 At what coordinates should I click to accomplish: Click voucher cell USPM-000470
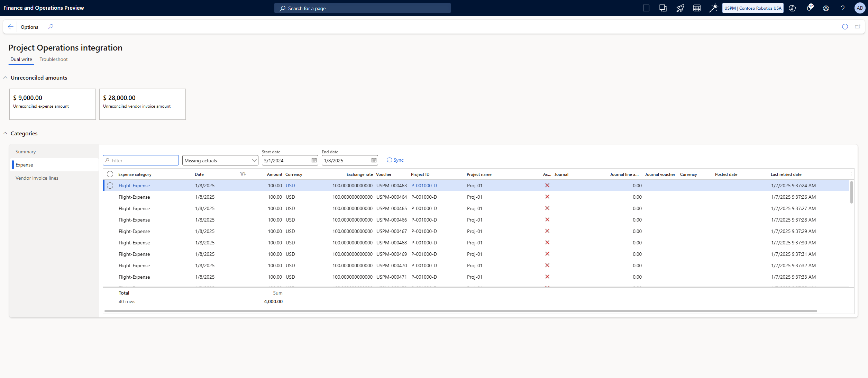tap(392, 265)
